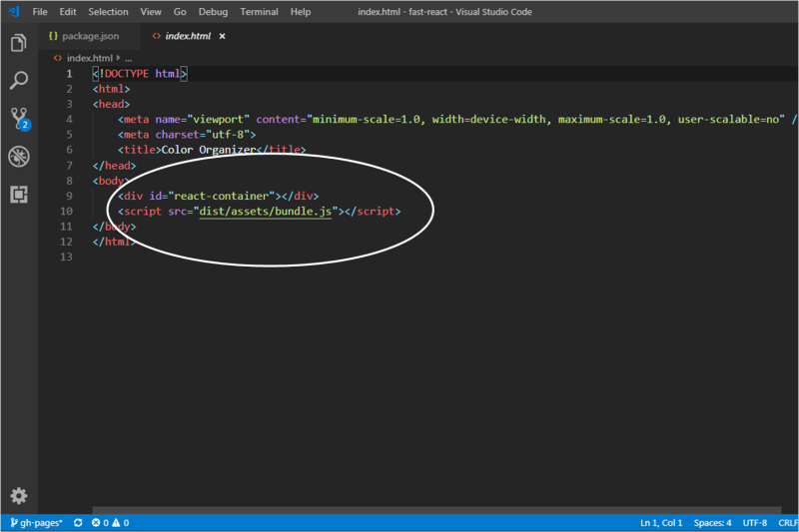Click the horizontal editor scrollbar
Image resolution: width=799 pixels, height=532 pixels.
pyautogui.click(x=436, y=510)
